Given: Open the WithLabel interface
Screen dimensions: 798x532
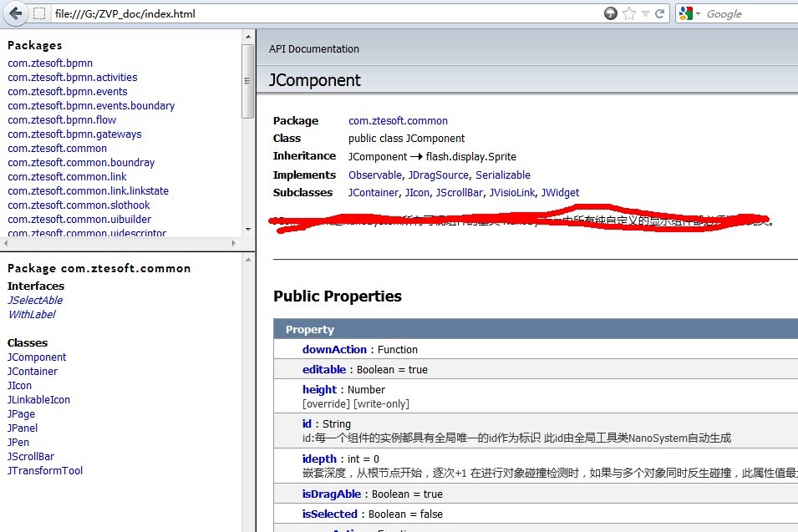Looking at the screenshot, I should click(32, 314).
